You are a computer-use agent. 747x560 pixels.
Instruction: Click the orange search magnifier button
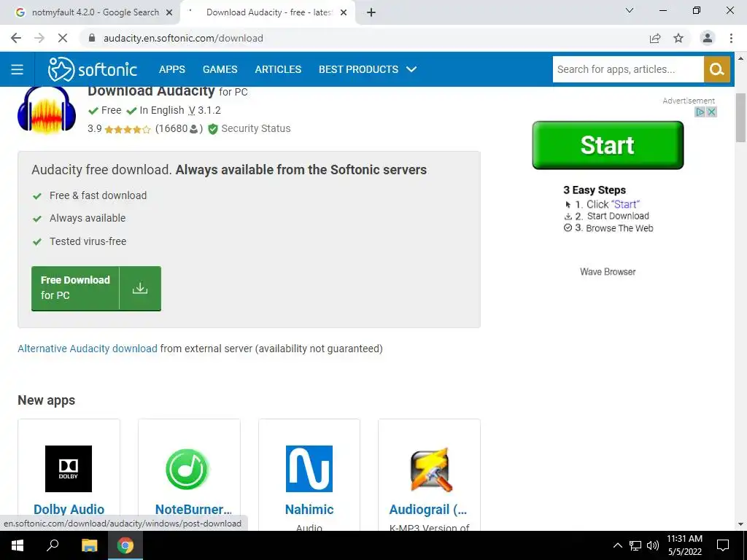pyautogui.click(x=716, y=69)
